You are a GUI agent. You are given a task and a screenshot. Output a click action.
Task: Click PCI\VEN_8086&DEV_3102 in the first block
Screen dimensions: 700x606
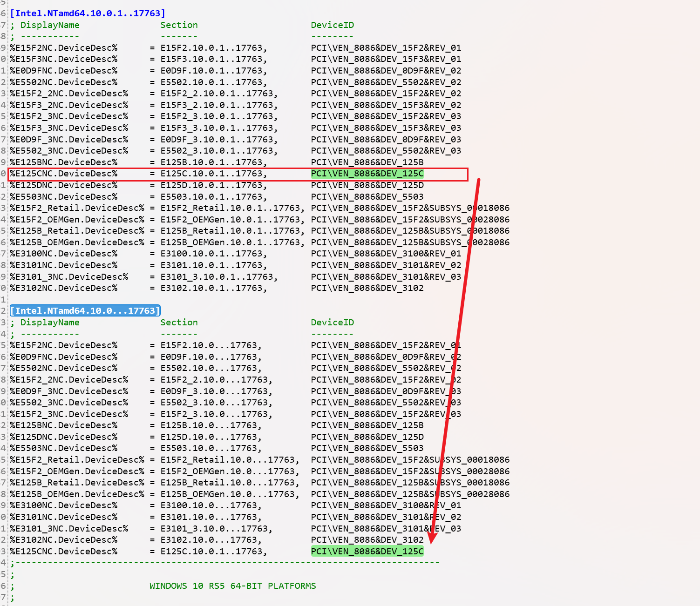point(367,288)
